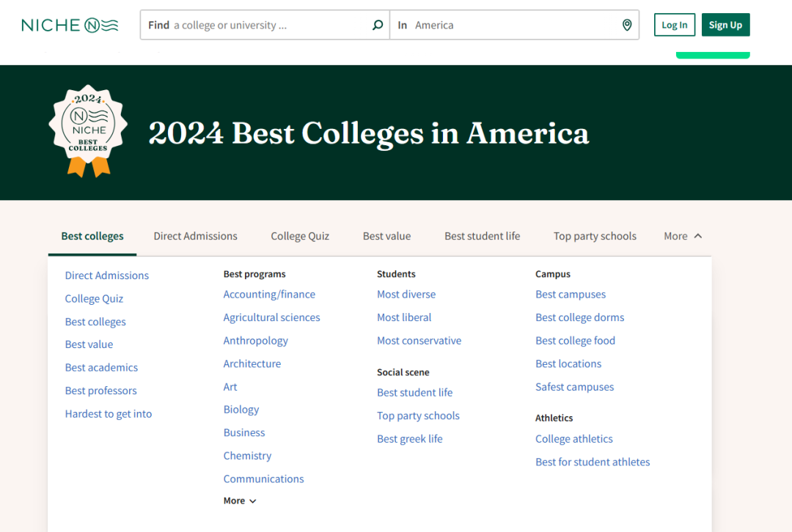The height and width of the screenshot is (532, 792).
Task: Click the Sign Up button
Action: [x=725, y=25]
